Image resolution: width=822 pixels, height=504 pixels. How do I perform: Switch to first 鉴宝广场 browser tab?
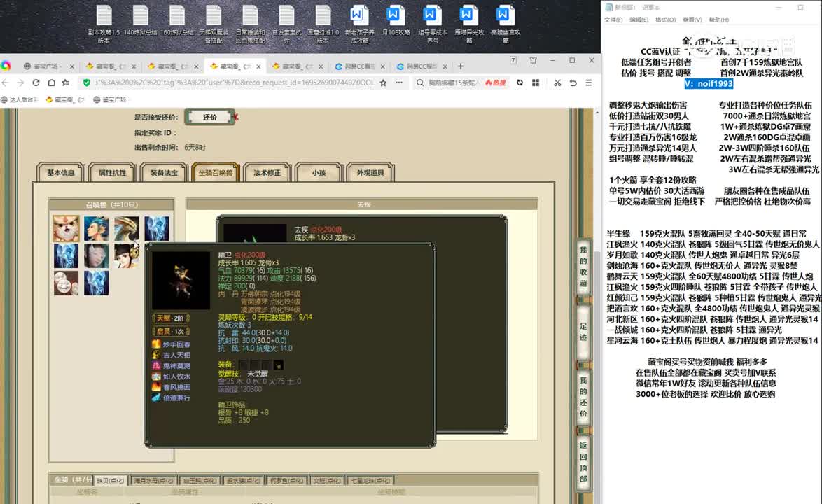pyautogui.click(x=47, y=66)
